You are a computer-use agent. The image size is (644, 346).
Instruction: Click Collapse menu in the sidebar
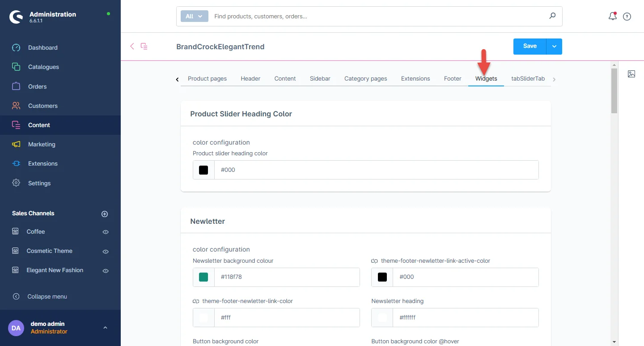tap(47, 296)
